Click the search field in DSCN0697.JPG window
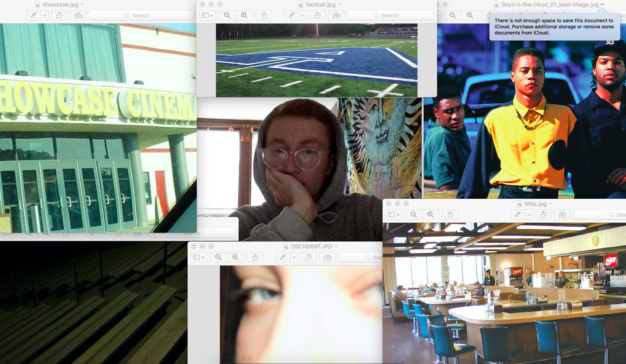 [x=361, y=257]
